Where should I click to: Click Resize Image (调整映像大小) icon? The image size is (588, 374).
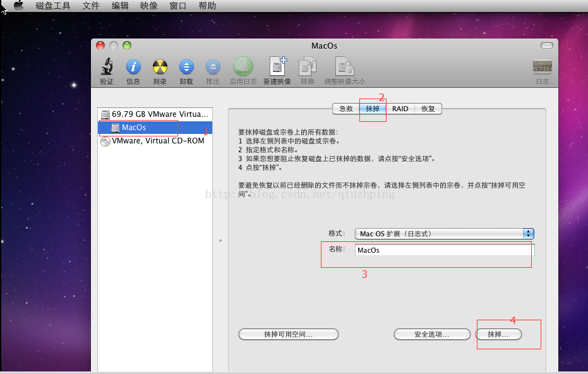coord(344,66)
